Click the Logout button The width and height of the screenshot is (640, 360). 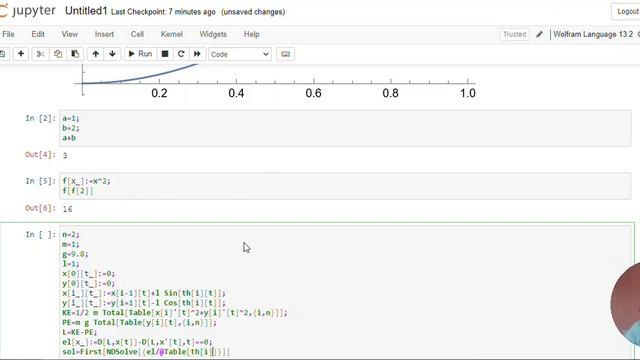tap(627, 11)
